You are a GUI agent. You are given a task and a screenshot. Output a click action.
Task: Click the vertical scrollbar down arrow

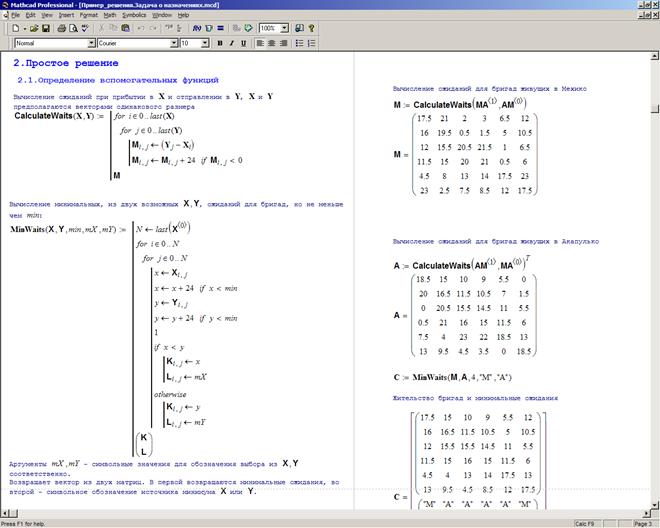[655, 504]
